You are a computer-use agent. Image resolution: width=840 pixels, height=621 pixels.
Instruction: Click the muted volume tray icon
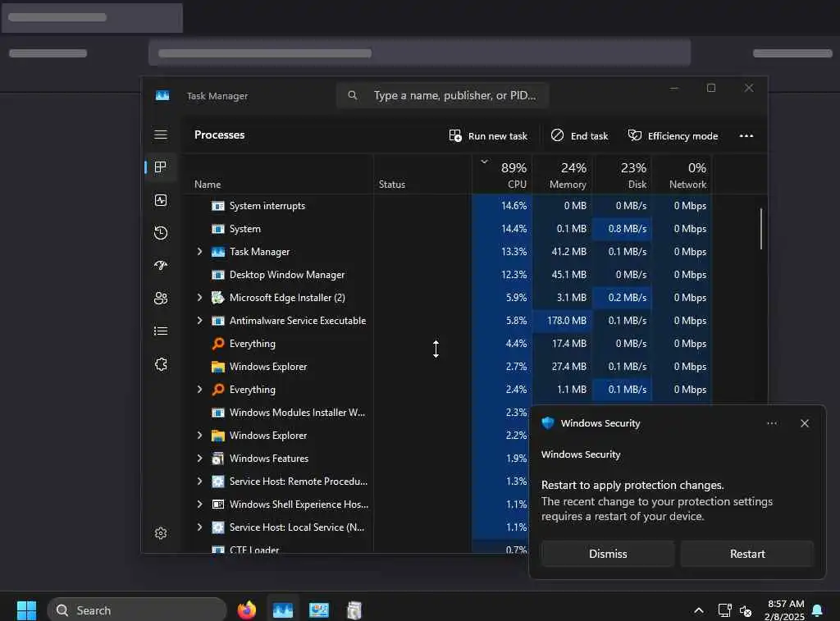click(746, 610)
